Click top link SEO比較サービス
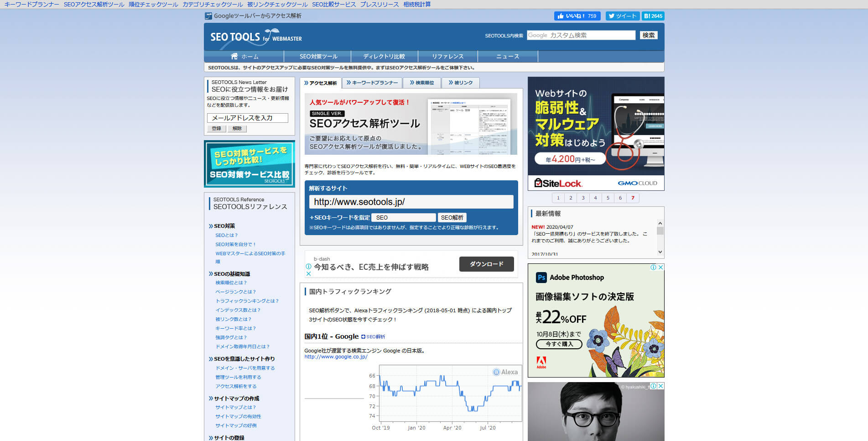 coord(334,5)
